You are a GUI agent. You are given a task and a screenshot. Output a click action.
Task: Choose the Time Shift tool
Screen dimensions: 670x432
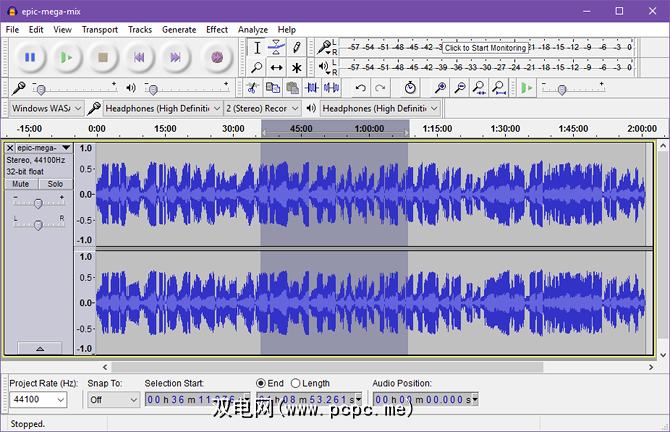point(276,68)
